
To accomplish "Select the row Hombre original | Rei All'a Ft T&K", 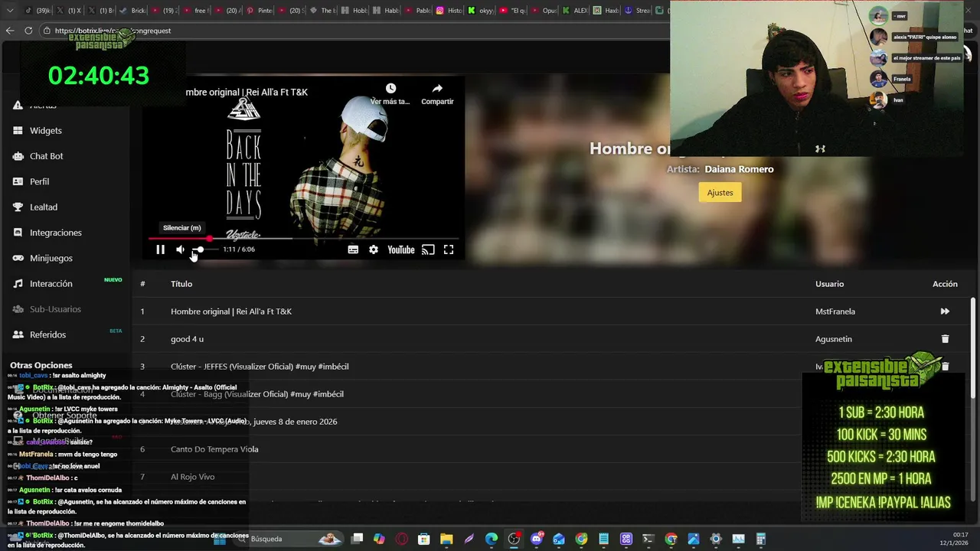I will click(x=551, y=311).
